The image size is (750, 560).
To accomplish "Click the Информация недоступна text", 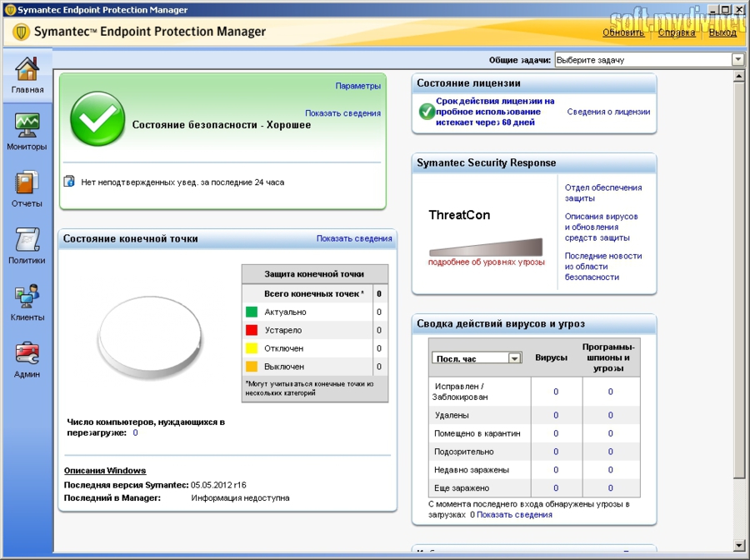I will tap(240, 497).
